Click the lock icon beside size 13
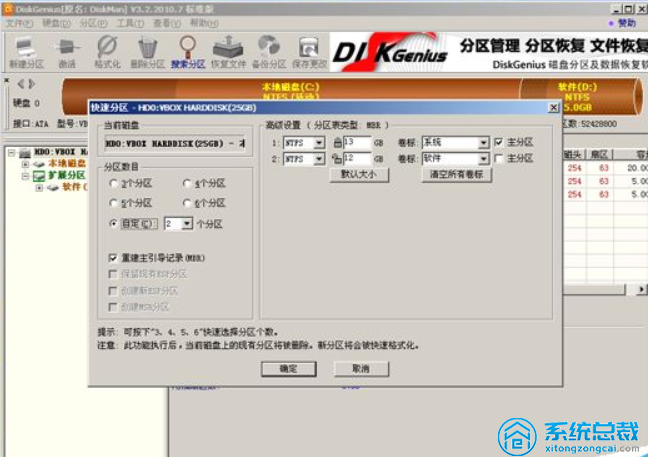Screen dimensions: 648x457 click(337, 143)
